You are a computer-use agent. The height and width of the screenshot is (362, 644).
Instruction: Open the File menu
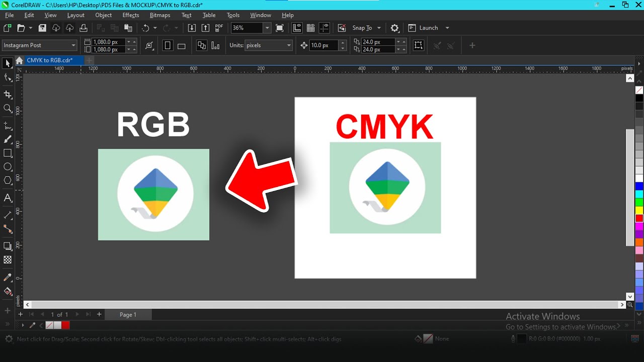tap(9, 15)
